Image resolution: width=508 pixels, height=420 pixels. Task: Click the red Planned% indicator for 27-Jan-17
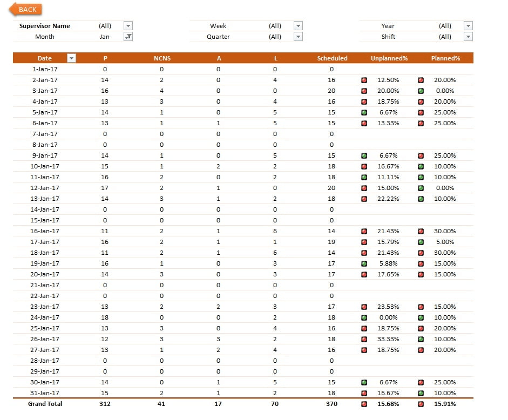(421, 350)
